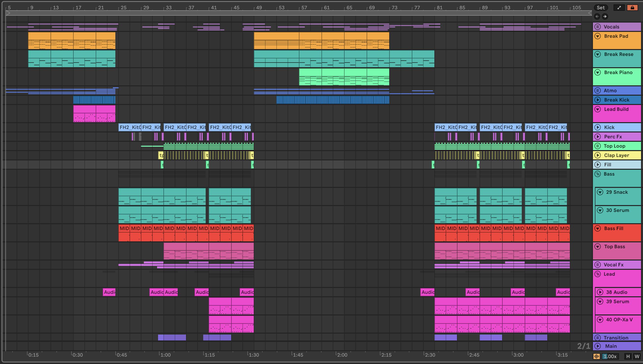This screenshot has width=643, height=364.
Task: Click the Kick track unfold icon
Action: 598,127
